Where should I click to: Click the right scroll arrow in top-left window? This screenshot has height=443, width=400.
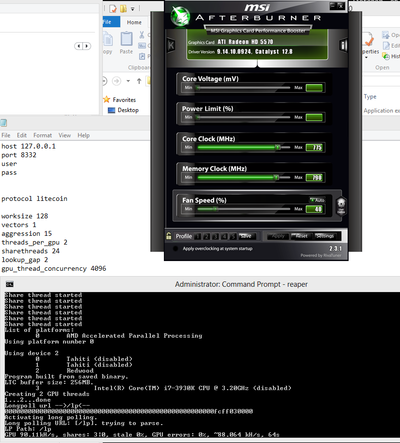pos(87,46)
